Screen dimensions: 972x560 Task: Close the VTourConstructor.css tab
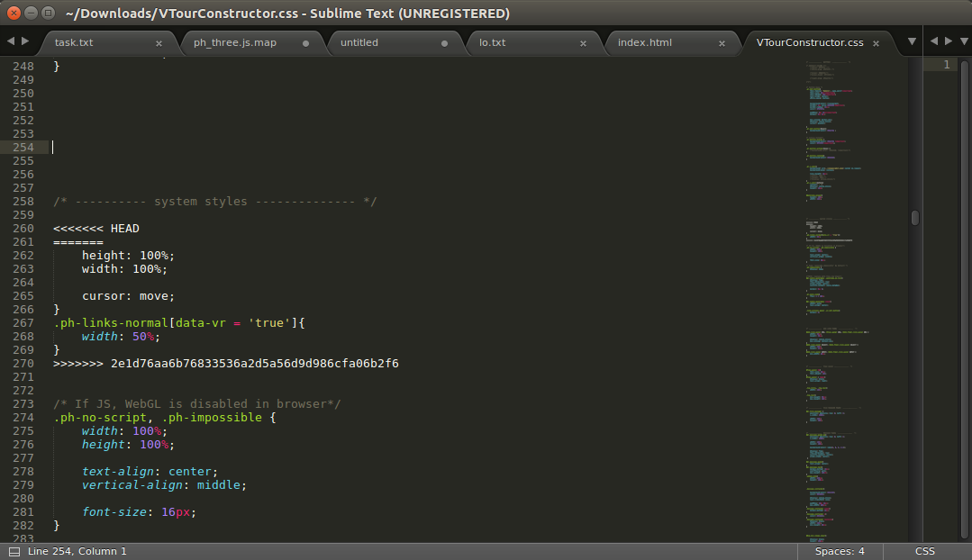click(x=876, y=43)
